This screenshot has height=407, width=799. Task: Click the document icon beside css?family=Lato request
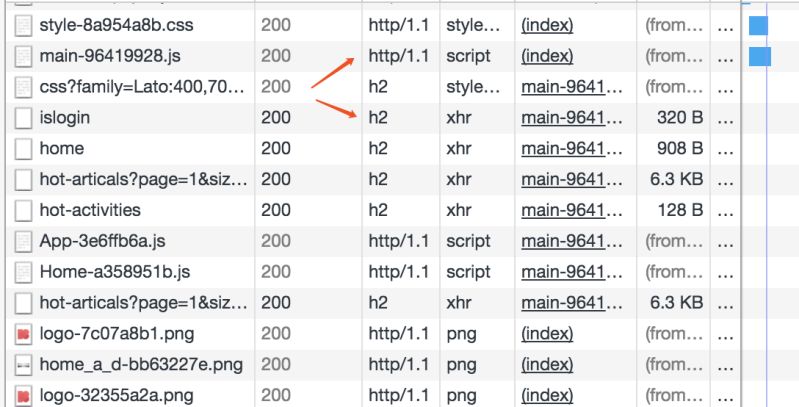tap(23, 87)
